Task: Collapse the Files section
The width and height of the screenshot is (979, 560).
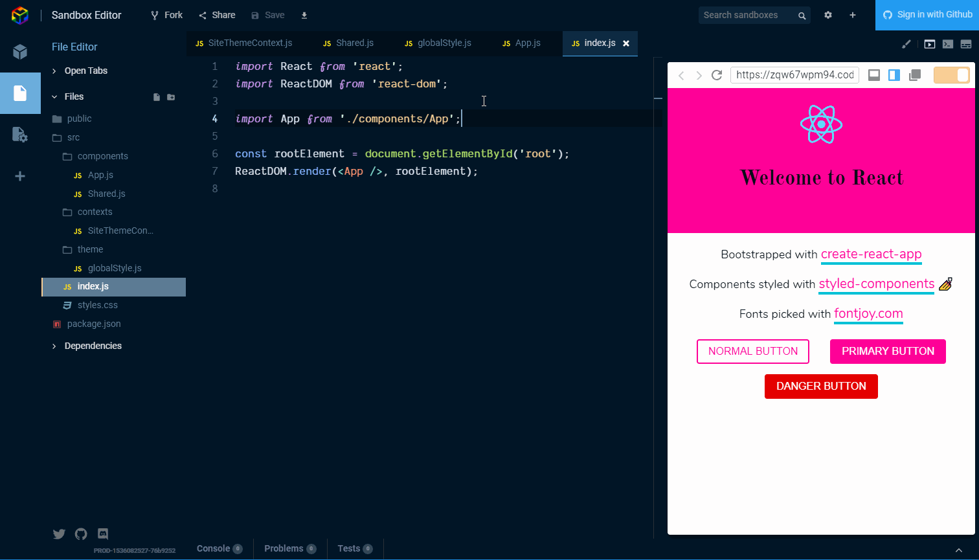Action: tap(74, 96)
